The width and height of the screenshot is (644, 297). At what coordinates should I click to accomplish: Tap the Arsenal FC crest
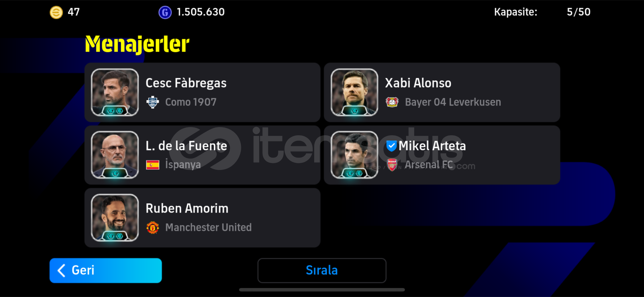[x=392, y=165]
